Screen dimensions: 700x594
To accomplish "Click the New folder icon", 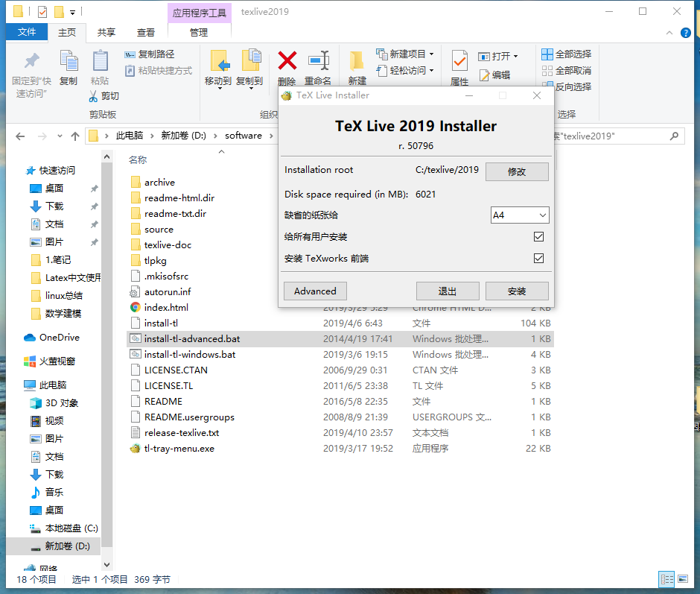I will coord(357,61).
